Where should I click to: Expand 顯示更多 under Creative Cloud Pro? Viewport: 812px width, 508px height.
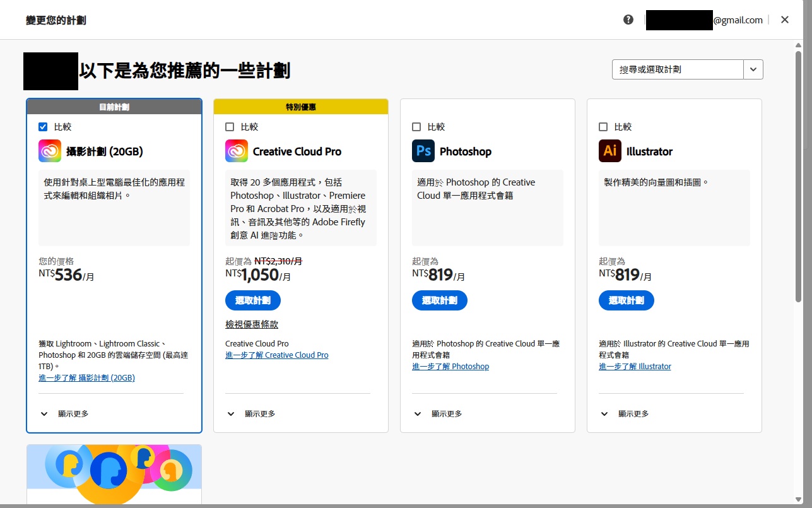pyautogui.click(x=250, y=414)
